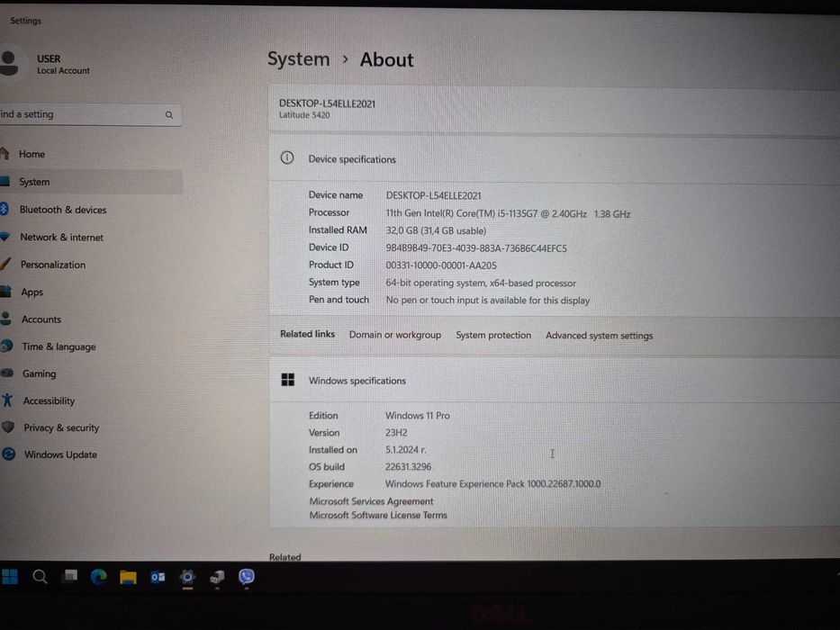Image resolution: width=840 pixels, height=630 pixels.
Task: Open Domain or workgroup link
Action: tap(395, 335)
